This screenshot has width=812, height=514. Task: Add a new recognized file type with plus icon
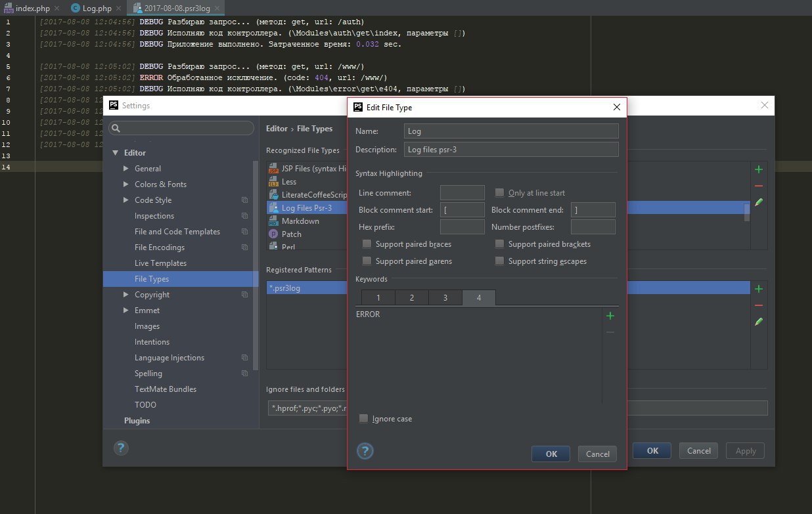pos(759,169)
